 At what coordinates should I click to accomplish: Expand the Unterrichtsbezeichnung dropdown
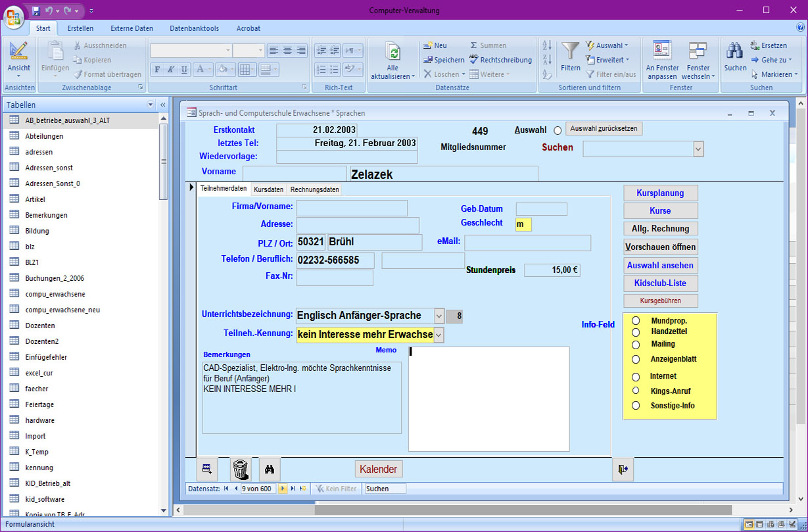(439, 316)
